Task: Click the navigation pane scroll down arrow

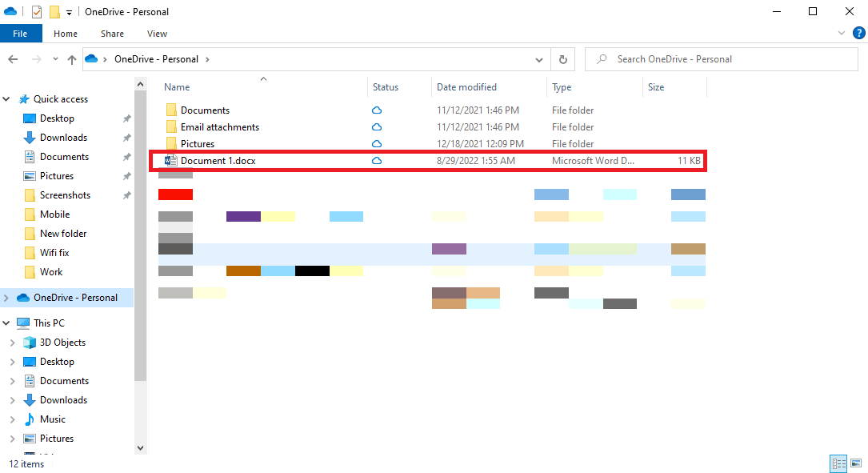Action: pyautogui.click(x=141, y=448)
